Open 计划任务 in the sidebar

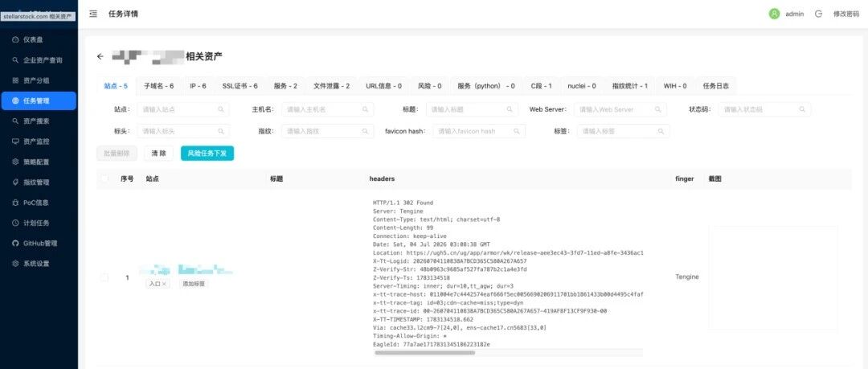coord(39,223)
